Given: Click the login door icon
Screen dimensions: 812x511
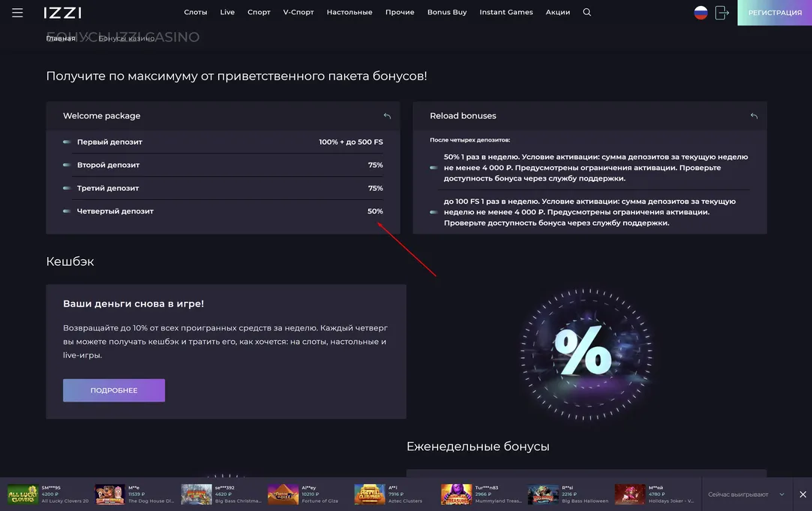Looking at the screenshot, I should point(721,13).
